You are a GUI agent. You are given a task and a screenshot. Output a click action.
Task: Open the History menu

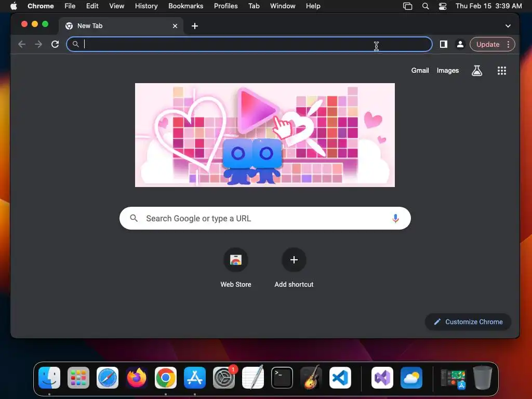[146, 6]
